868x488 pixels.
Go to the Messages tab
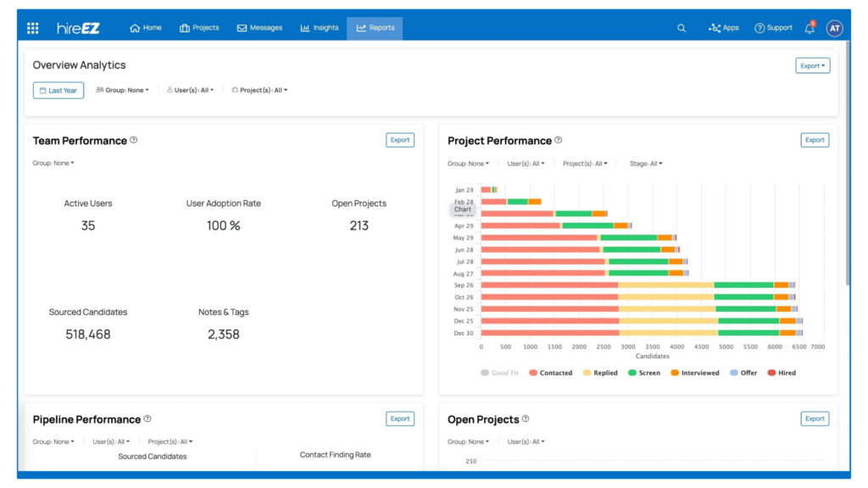(x=259, y=28)
